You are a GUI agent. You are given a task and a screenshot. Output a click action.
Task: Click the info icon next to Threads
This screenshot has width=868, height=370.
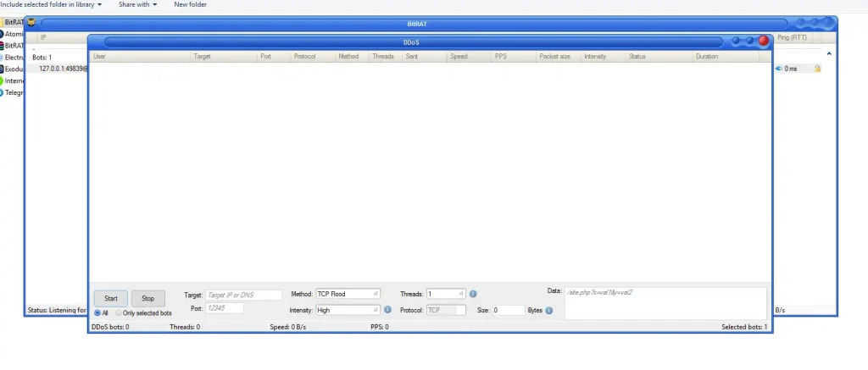(473, 294)
